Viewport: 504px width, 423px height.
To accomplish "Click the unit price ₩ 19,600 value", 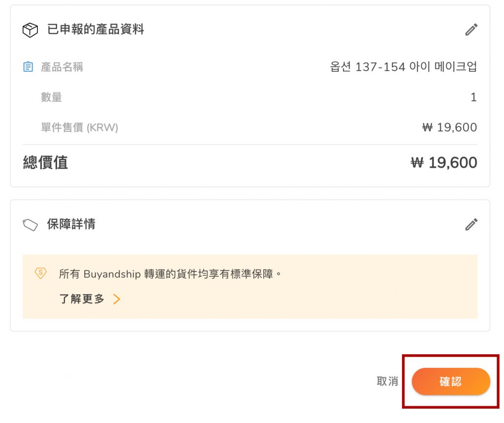I will click(449, 128).
